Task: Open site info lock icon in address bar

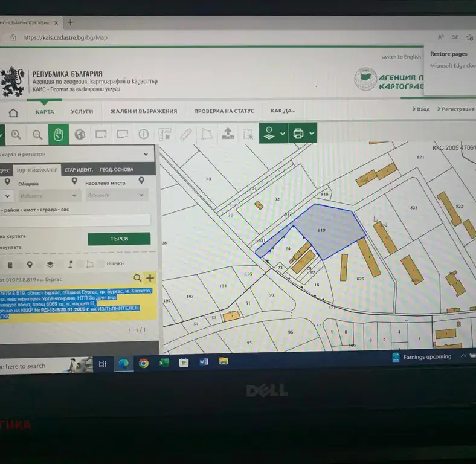Action: pos(13,37)
